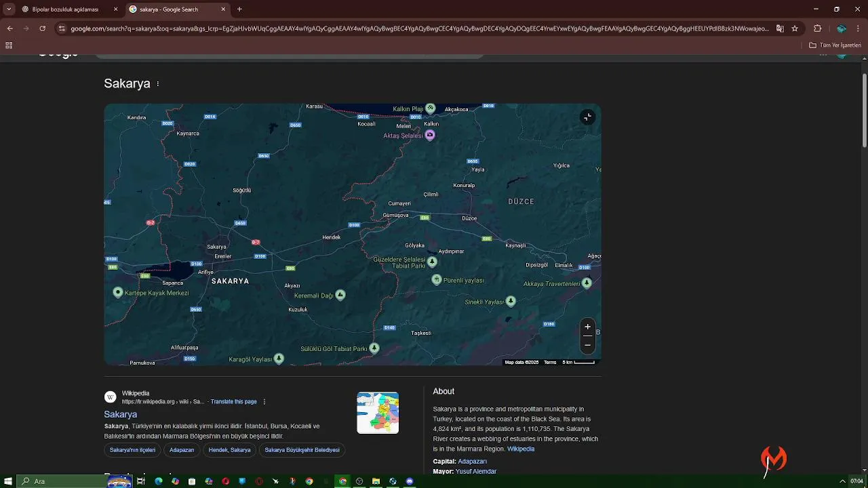Viewport: 868px width, 488px height.
Task: Select the Sakarya'nın ilçeleri chip
Action: tap(132, 450)
